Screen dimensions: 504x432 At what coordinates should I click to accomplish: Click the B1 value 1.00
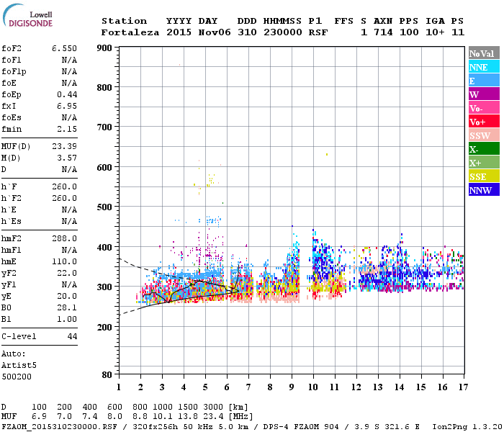(67, 319)
